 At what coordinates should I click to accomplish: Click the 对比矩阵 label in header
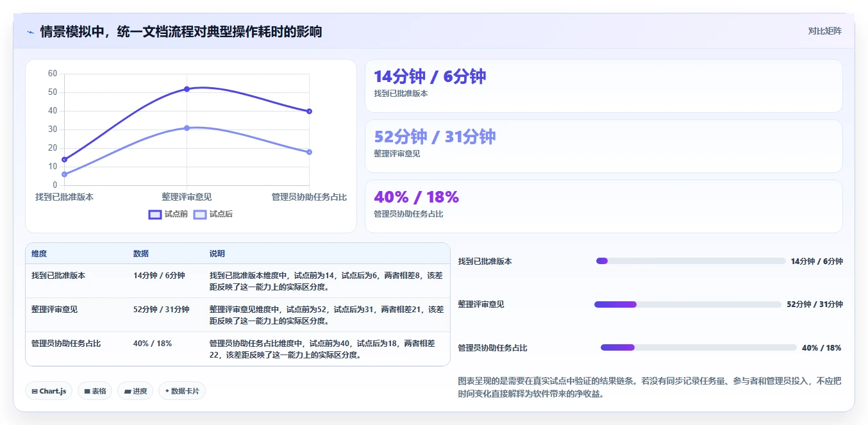click(825, 31)
